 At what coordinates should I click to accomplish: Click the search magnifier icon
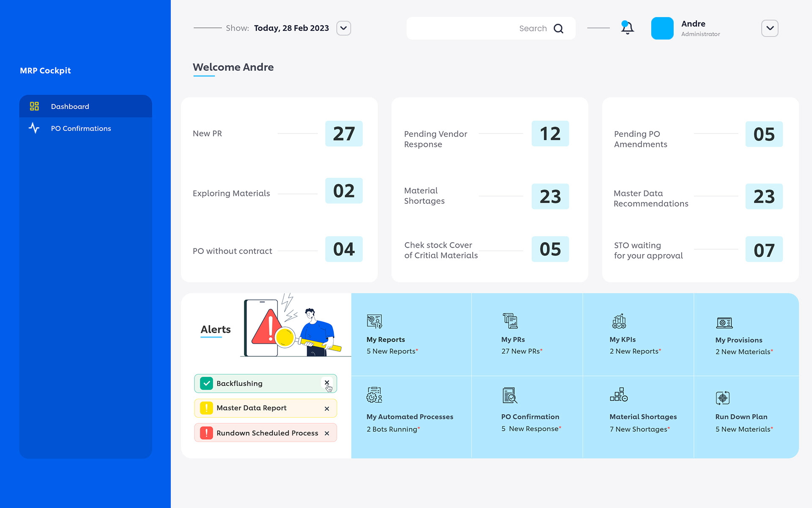coord(558,28)
